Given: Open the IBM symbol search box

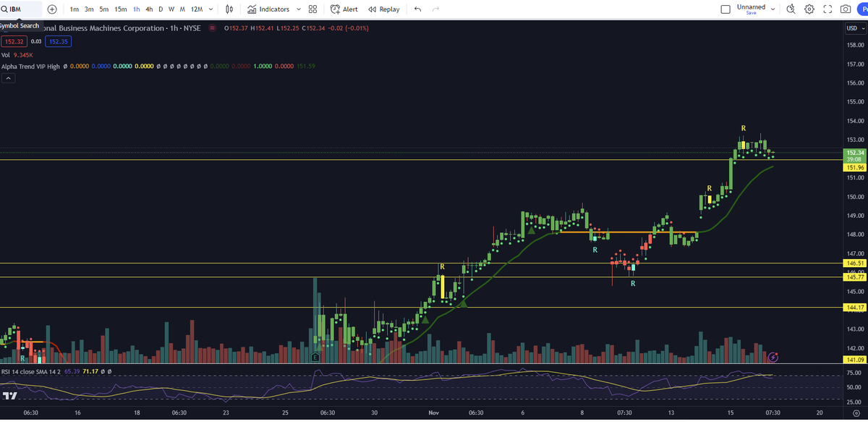Looking at the screenshot, I should [20, 9].
